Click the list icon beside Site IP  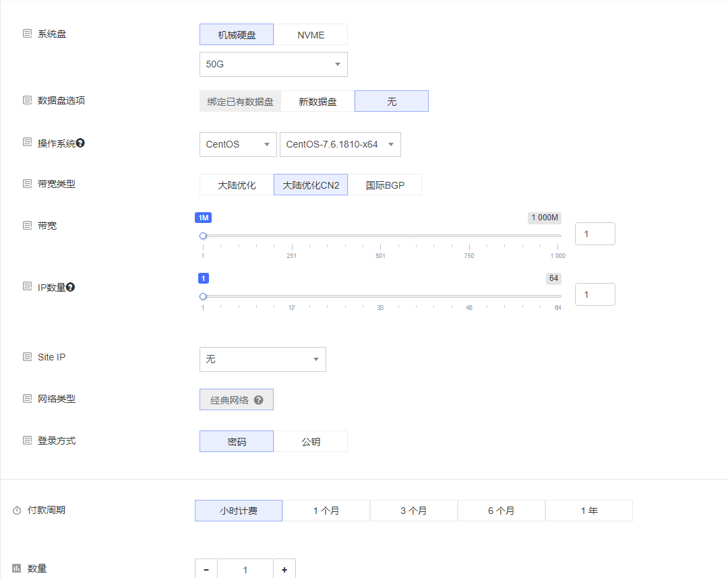click(28, 357)
